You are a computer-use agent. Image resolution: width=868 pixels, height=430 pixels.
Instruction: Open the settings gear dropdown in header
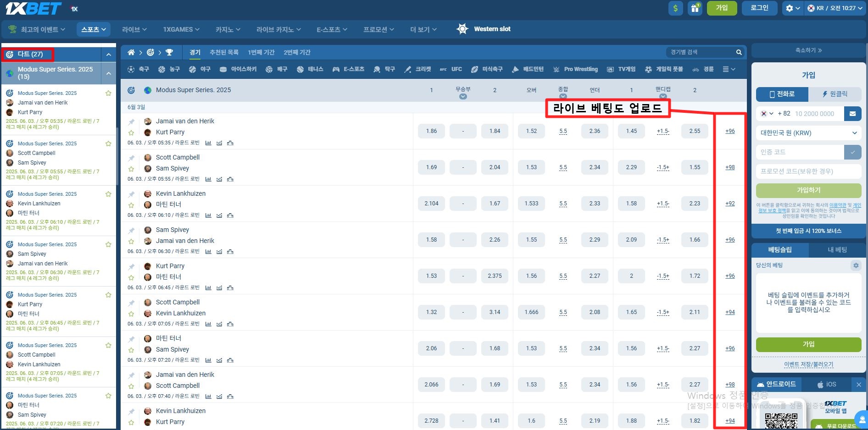point(793,8)
